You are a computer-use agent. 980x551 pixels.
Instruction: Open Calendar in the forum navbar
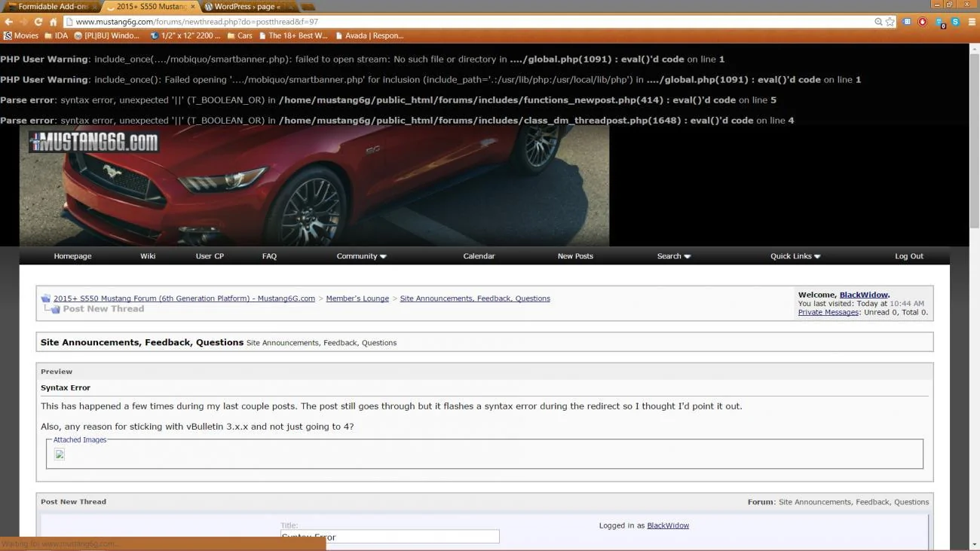pos(479,256)
